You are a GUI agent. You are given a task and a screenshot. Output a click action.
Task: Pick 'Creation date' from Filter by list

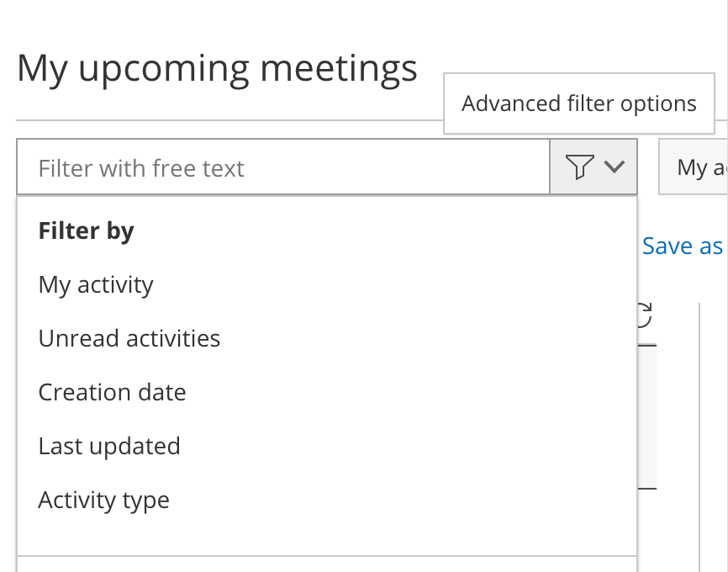112,392
